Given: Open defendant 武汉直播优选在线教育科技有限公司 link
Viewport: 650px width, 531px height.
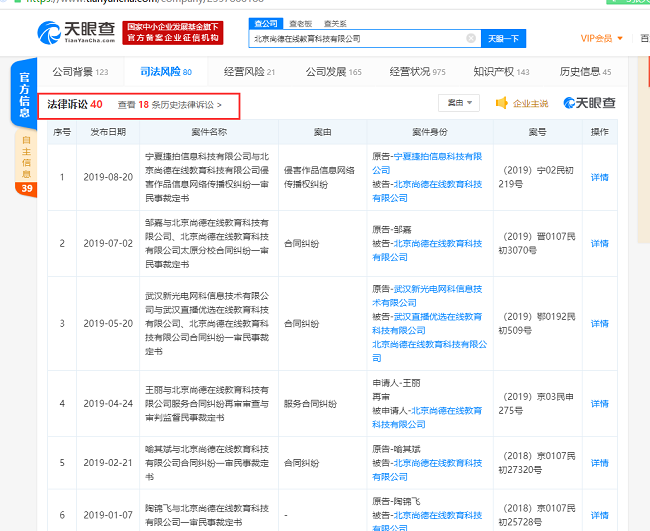Looking at the screenshot, I should point(427,323).
